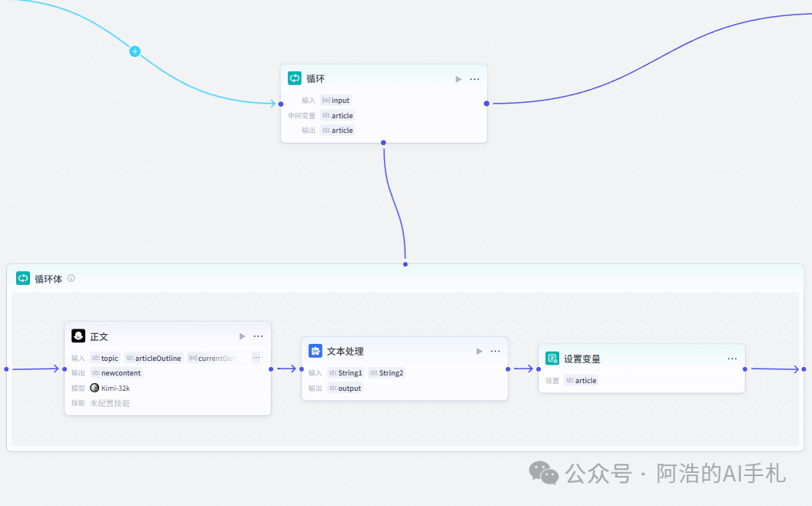Click the 正文 node right output port
The height and width of the screenshot is (506, 812).
[271, 369]
